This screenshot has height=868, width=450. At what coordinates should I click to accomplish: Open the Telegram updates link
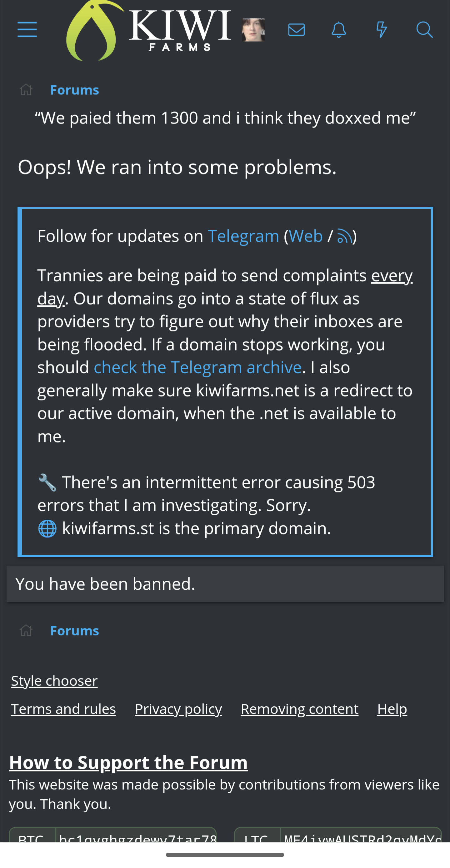click(x=243, y=236)
